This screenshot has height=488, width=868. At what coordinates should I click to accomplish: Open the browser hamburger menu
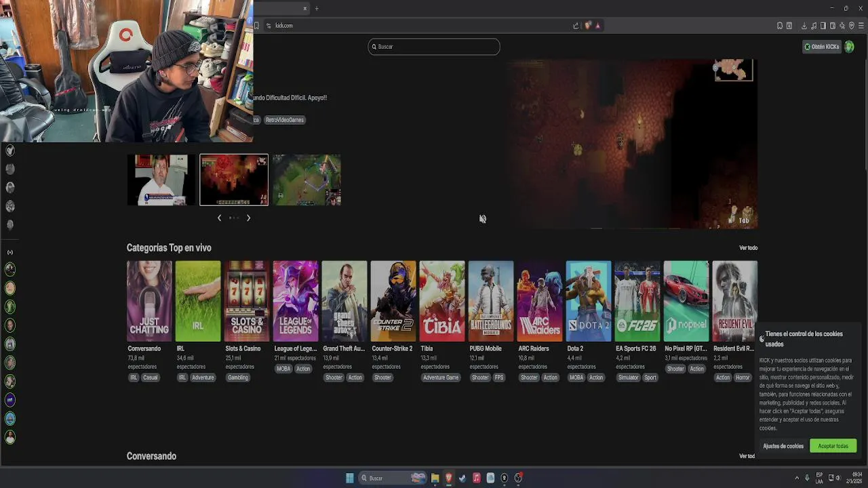pos(861,26)
